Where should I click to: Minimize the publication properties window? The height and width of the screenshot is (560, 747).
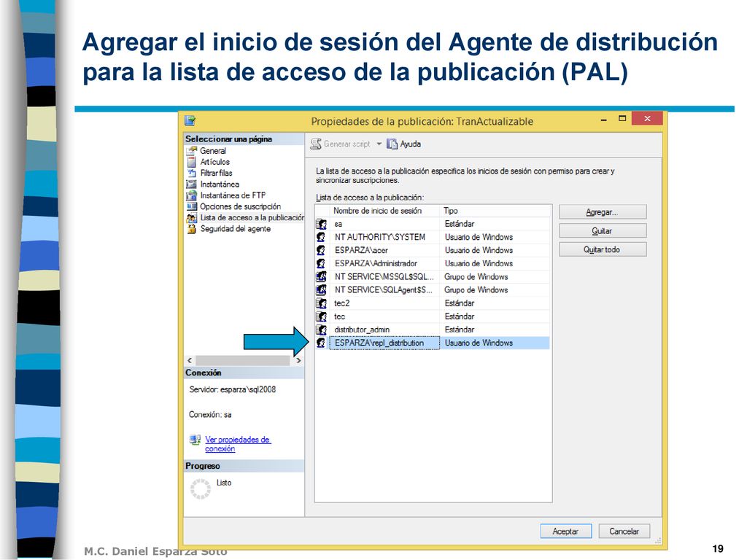click(604, 120)
